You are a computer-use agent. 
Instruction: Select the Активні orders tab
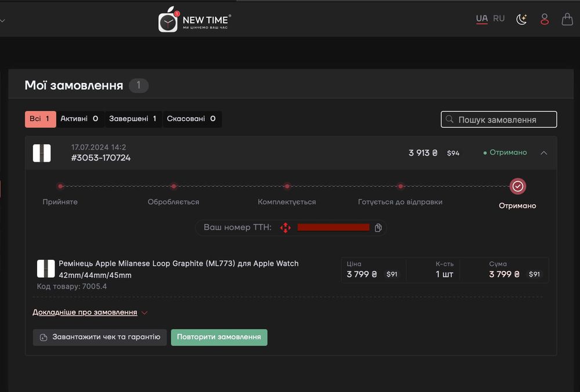(x=80, y=119)
